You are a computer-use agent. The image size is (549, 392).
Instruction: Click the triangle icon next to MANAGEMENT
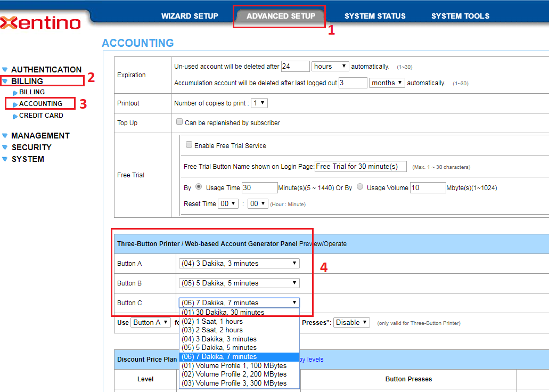(5, 136)
